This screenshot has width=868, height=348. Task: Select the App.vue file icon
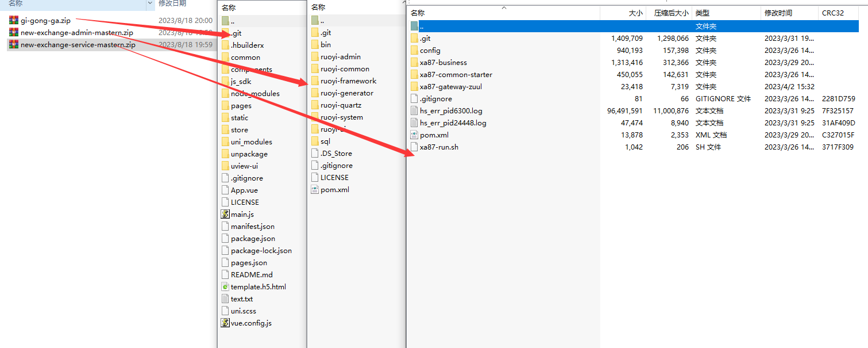(x=225, y=190)
